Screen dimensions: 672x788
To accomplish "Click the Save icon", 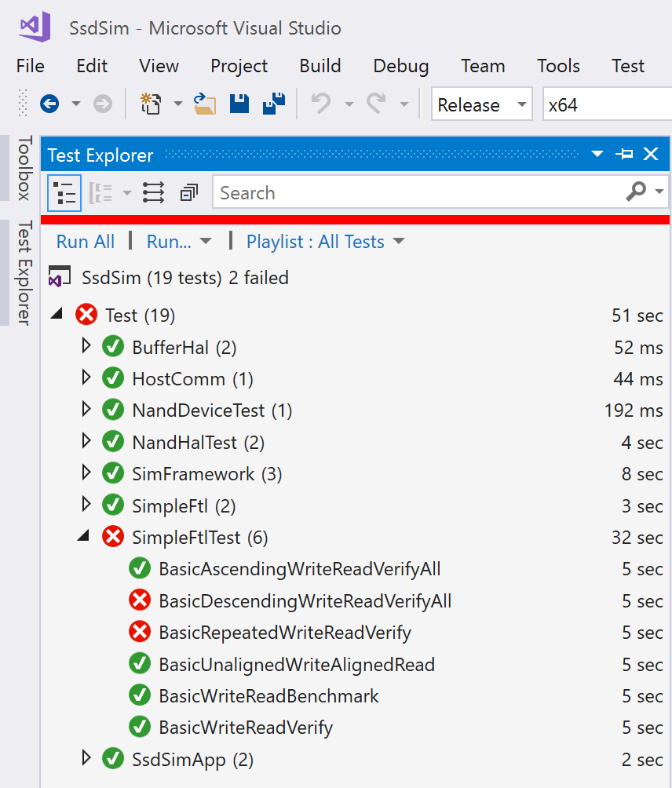I will [x=239, y=104].
